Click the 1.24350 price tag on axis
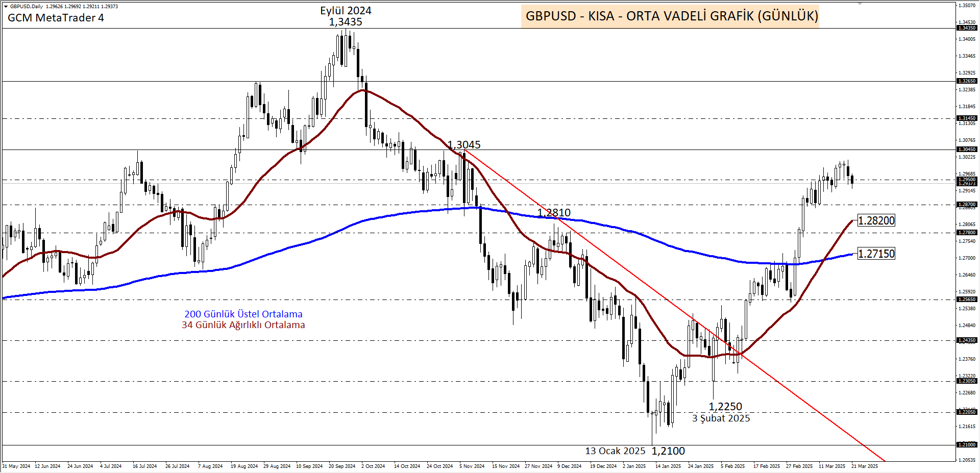Image resolution: width=980 pixels, height=473 pixels. pyautogui.click(x=967, y=340)
